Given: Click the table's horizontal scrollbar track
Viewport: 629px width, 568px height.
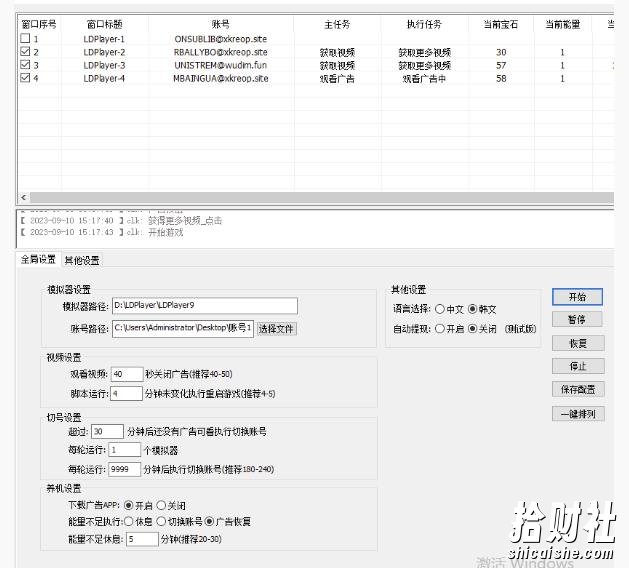Looking at the screenshot, I should 322,197.
